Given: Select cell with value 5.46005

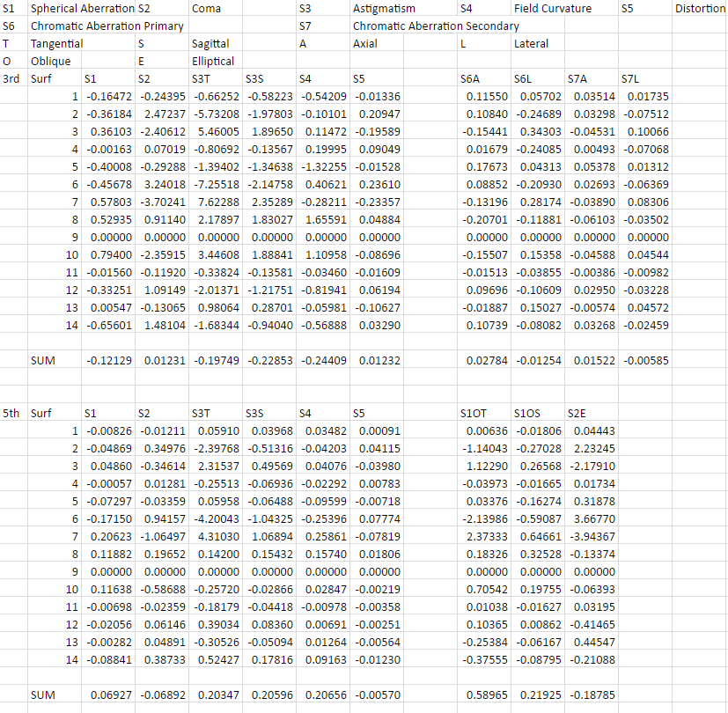Looking at the screenshot, I should click(216, 132).
